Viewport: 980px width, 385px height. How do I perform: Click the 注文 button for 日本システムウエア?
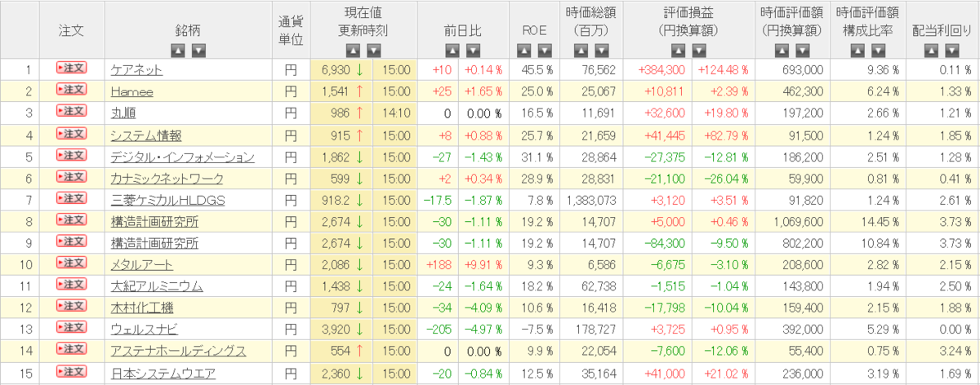[x=71, y=371]
